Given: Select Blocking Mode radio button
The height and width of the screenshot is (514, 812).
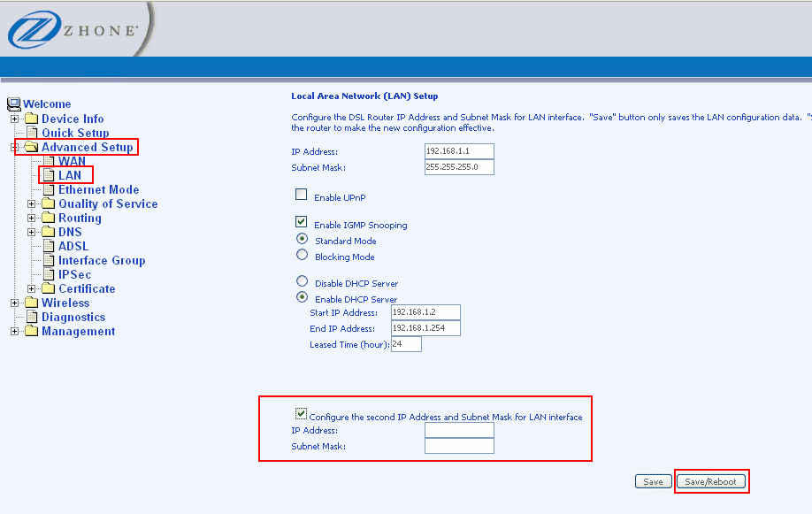Looking at the screenshot, I should click(x=302, y=256).
